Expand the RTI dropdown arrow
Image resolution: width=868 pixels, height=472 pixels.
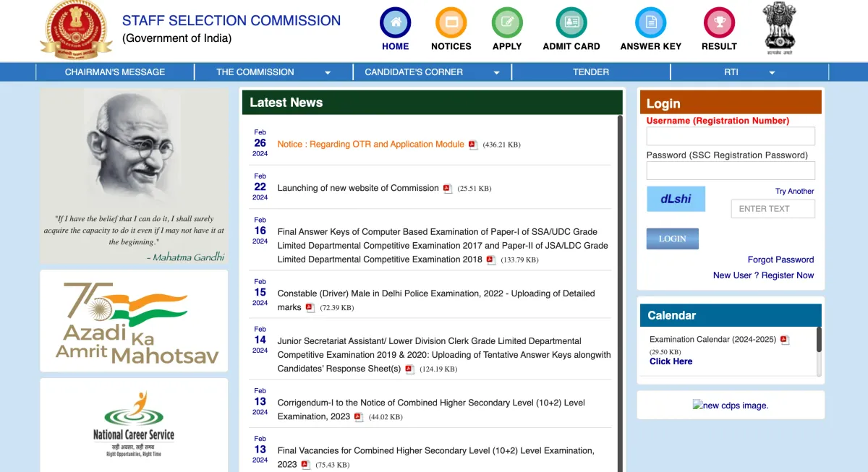click(x=772, y=73)
